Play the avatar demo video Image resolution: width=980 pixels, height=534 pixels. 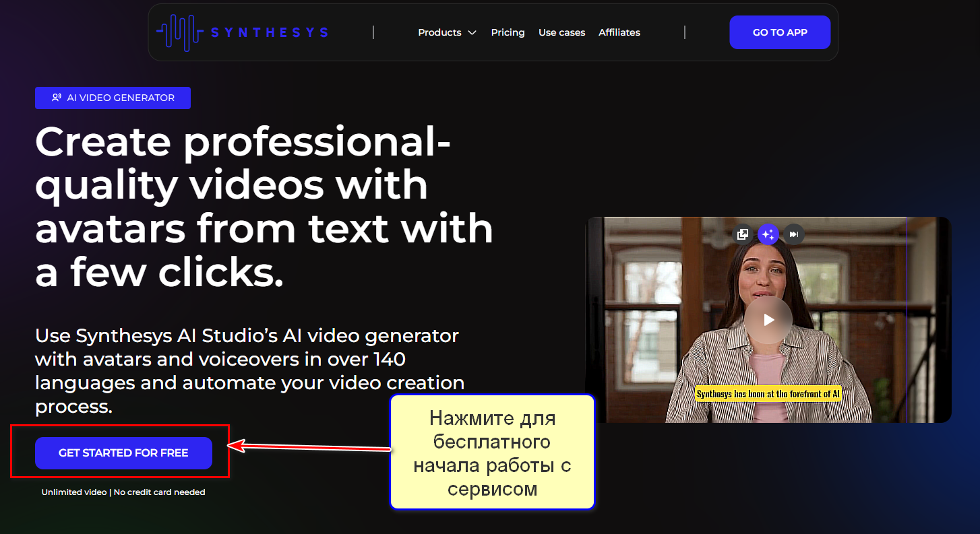point(768,320)
